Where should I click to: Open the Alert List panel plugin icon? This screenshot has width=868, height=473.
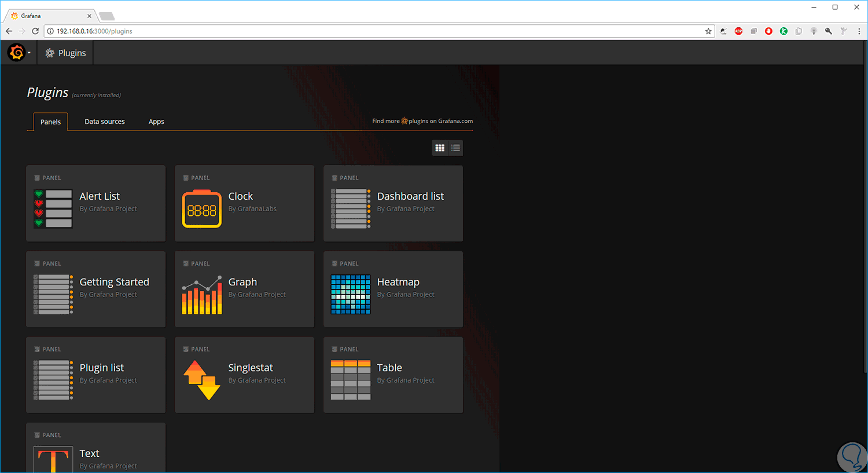click(53, 208)
